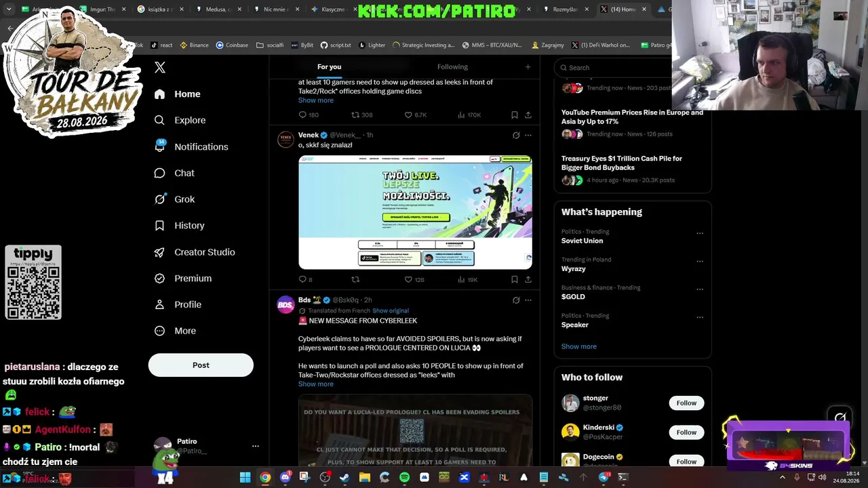
Task: Reply to Venek's post
Action: tap(305, 279)
